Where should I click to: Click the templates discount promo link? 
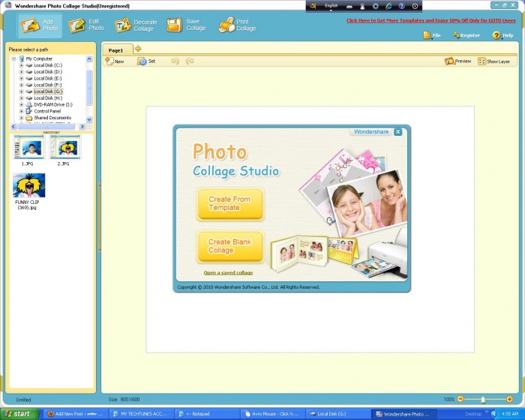point(431,20)
